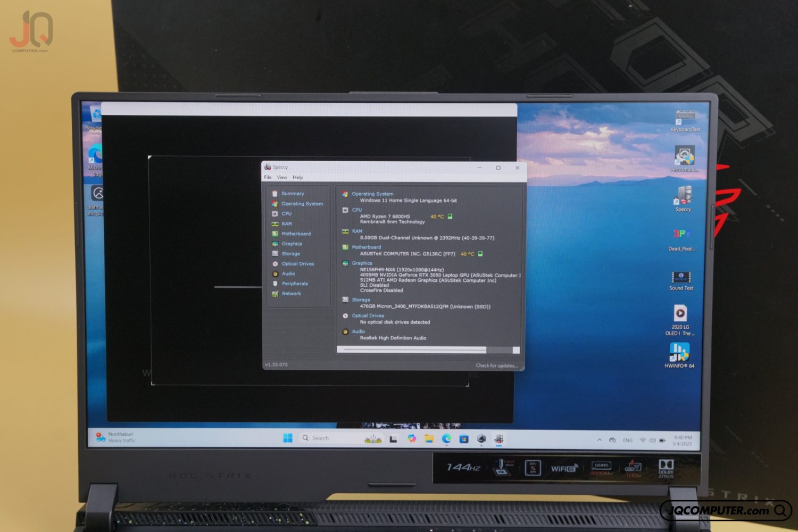Screen dimensions: 798x532
Task: Select the 'SLI Disabled' line
Action: tap(374, 285)
